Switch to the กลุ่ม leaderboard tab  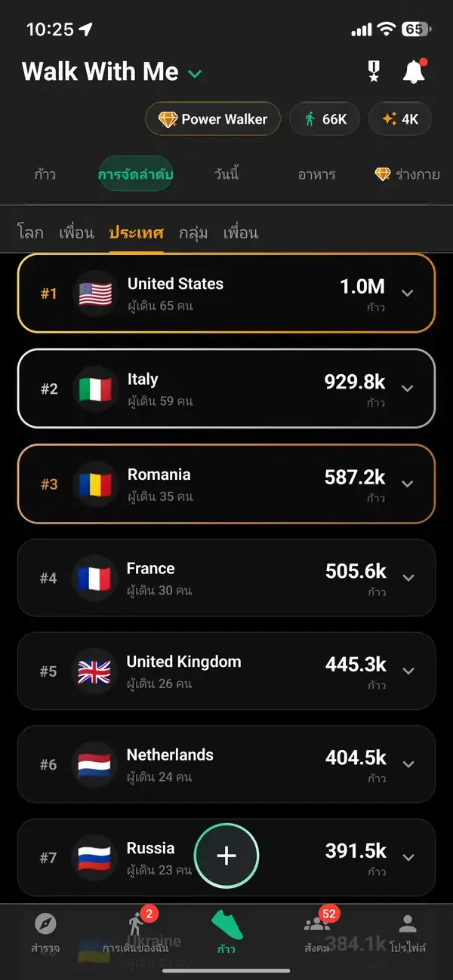click(193, 232)
